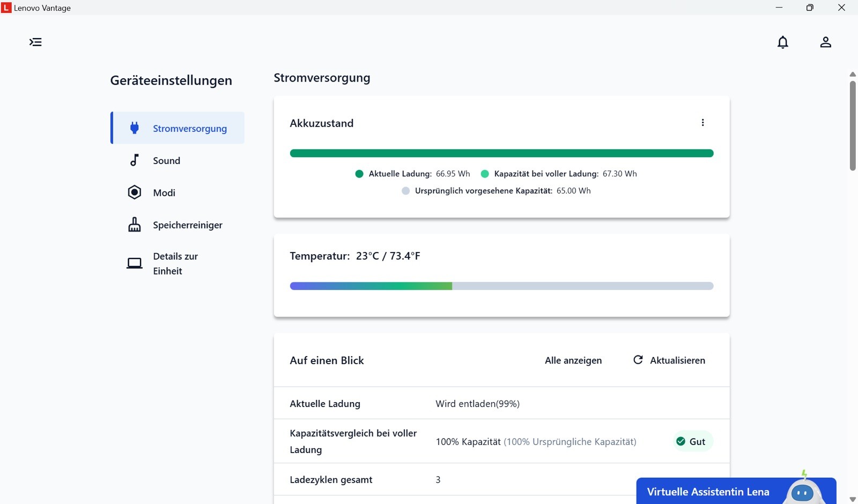Click the Sound music note icon

pos(134,160)
